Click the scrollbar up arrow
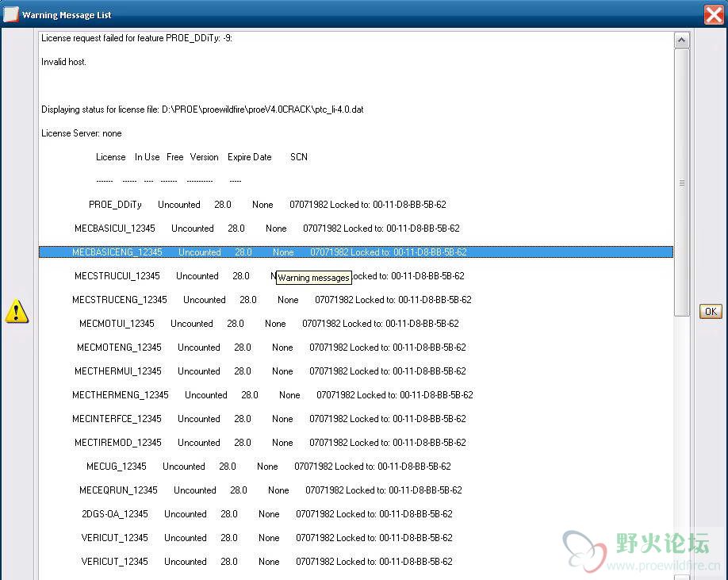The image size is (728, 580). point(681,40)
